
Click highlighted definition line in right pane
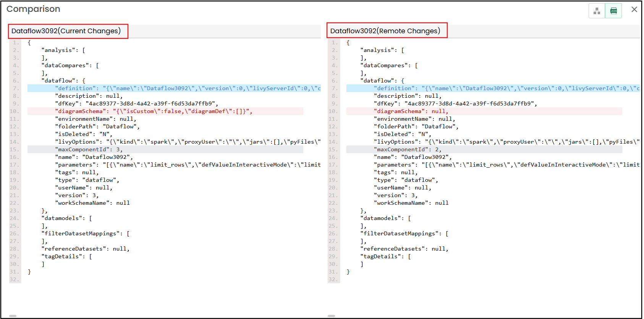(493, 88)
